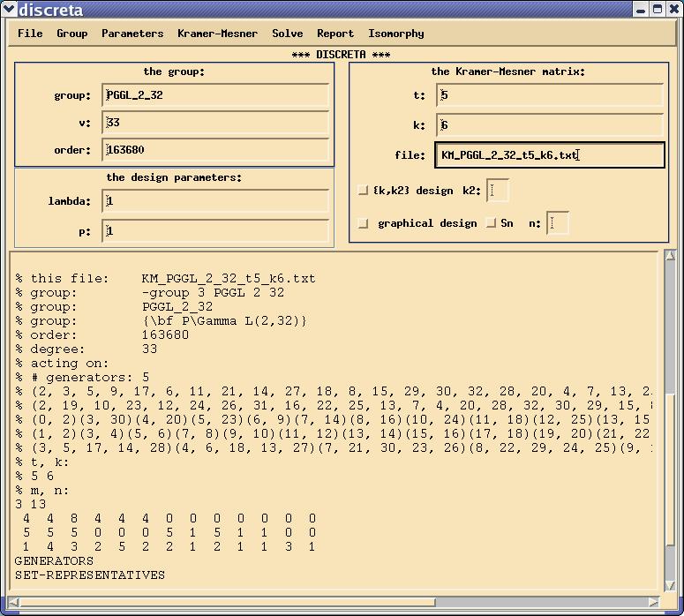This screenshot has height=616, width=684.
Task: Toggle the graphical design checkbox
Action: click(364, 224)
